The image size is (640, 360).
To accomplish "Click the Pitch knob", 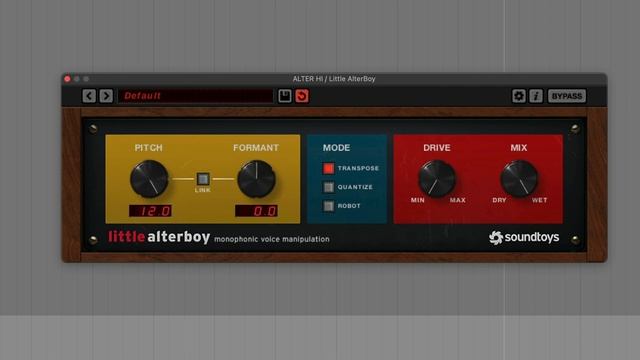I will (x=149, y=179).
